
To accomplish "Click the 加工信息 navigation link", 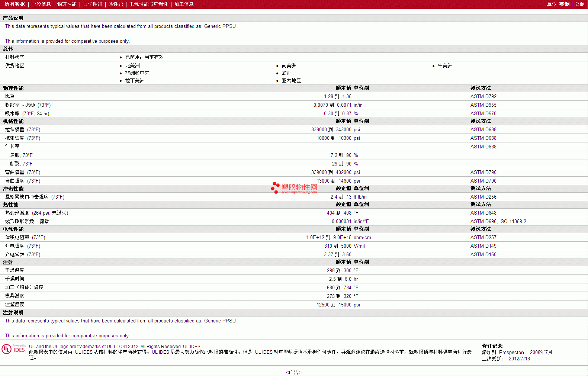I will (184, 4).
